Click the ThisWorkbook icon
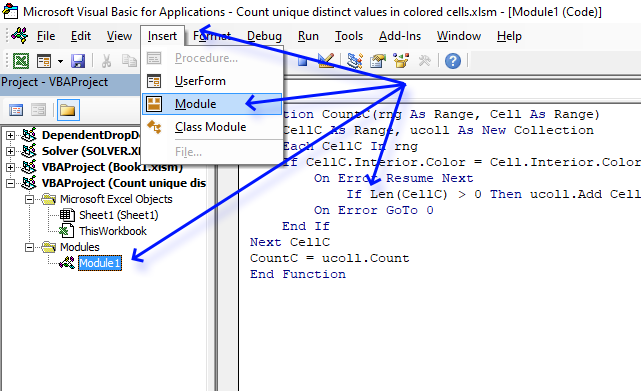 pyautogui.click(x=66, y=231)
